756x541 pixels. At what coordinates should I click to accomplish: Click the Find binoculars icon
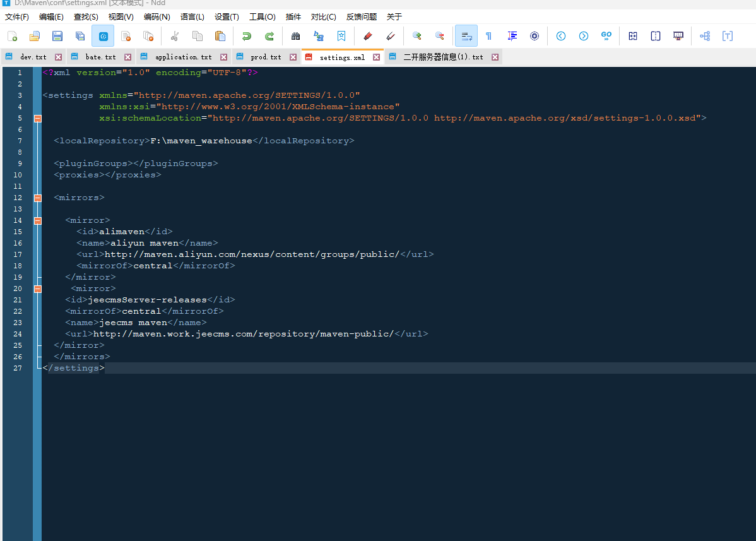(295, 36)
